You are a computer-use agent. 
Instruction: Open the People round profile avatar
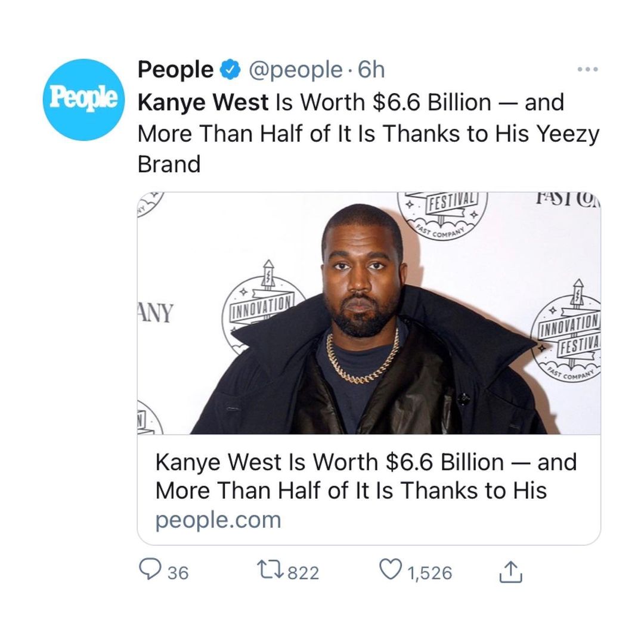point(82,100)
